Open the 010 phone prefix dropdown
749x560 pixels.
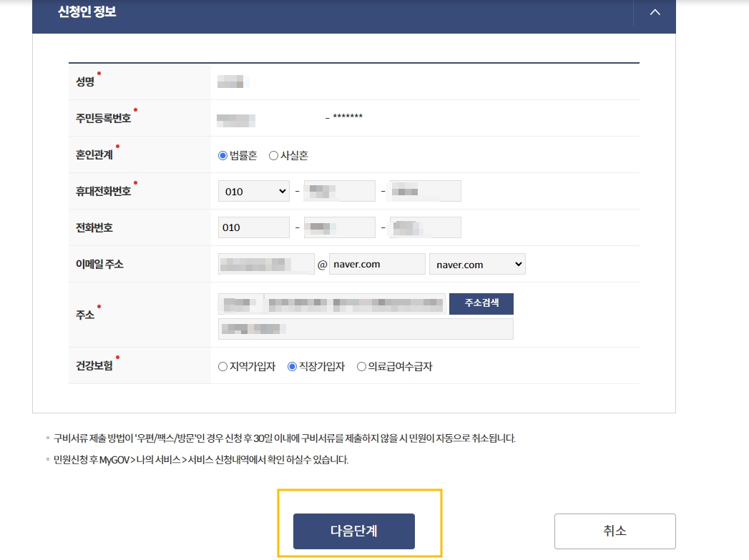tap(253, 190)
